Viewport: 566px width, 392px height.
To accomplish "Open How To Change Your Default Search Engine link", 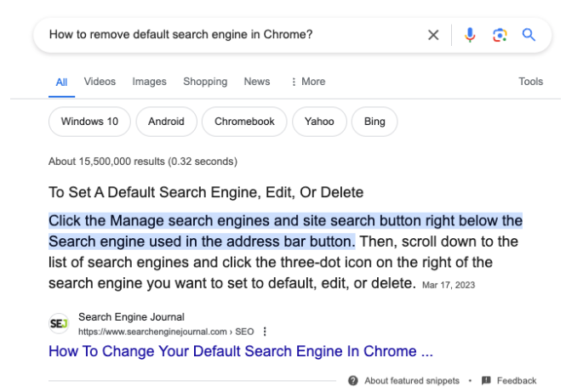I will tap(241, 351).
